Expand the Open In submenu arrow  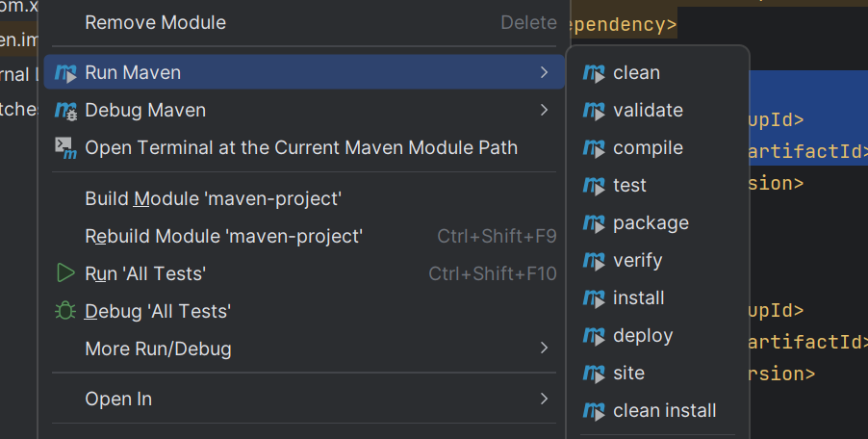(544, 399)
